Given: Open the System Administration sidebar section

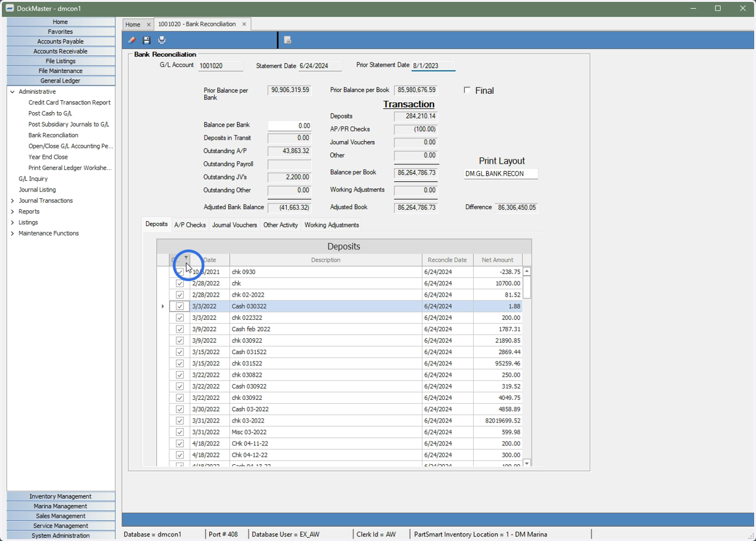Looking at the screenshot, I should click(60, 535).
